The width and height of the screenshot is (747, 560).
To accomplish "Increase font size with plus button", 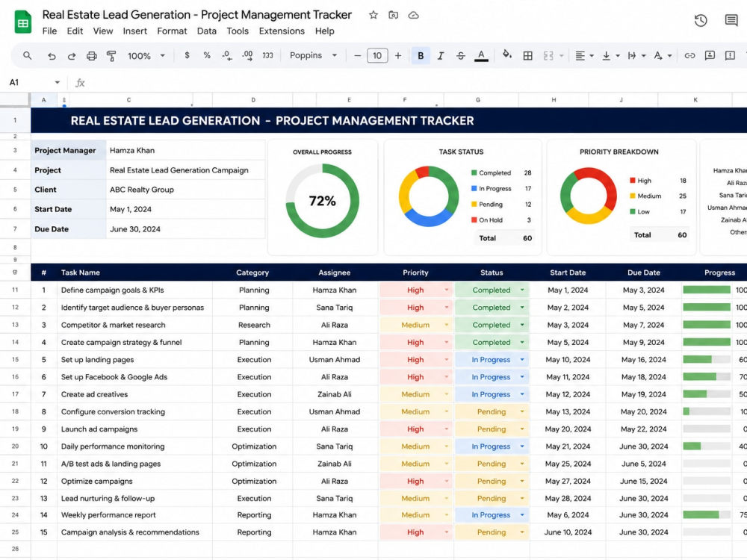I will click(x=398, y=56).
